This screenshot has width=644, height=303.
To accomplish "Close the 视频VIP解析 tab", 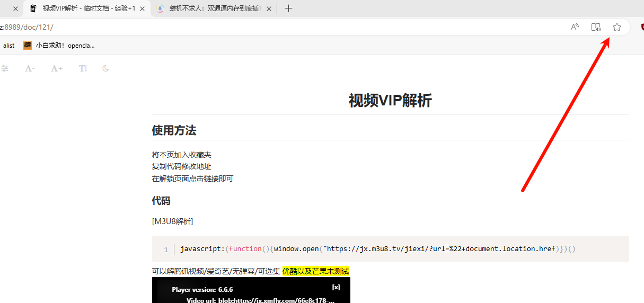I will click(142, 9).
